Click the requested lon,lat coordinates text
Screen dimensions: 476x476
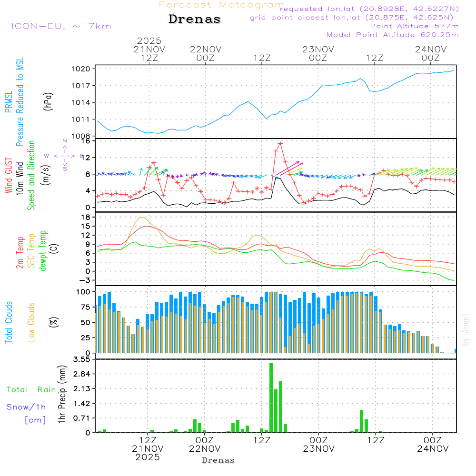[x=369, y=9]
